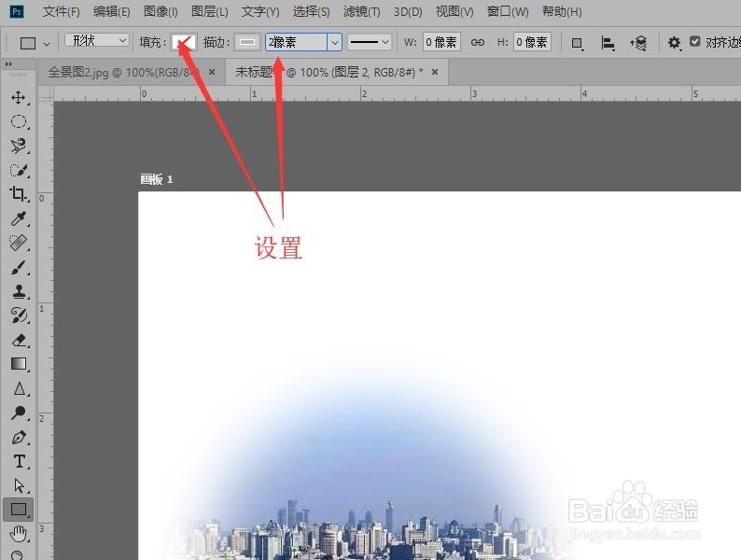Close the 未标题 document tab
The width and height of the screenshot is (741, 560).
click(x=435, y=72)
